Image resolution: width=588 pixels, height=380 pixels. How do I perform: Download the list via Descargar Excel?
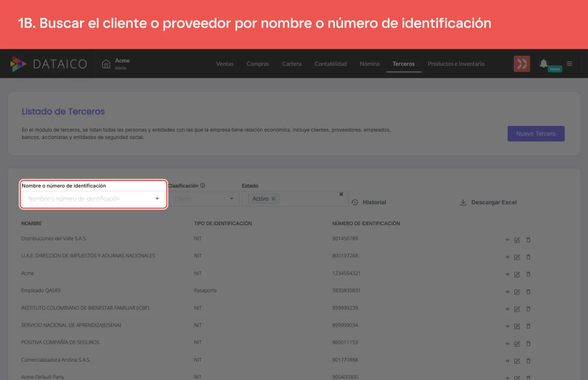[x=488, y=202]
